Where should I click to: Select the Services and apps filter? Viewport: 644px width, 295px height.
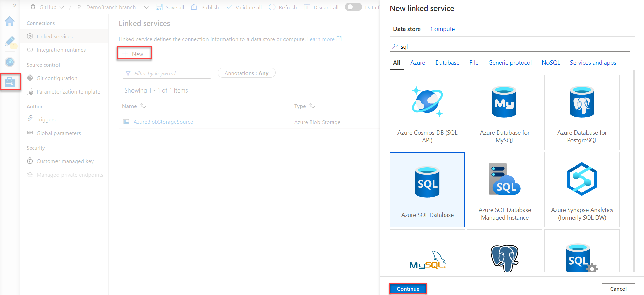coord(593,63)
